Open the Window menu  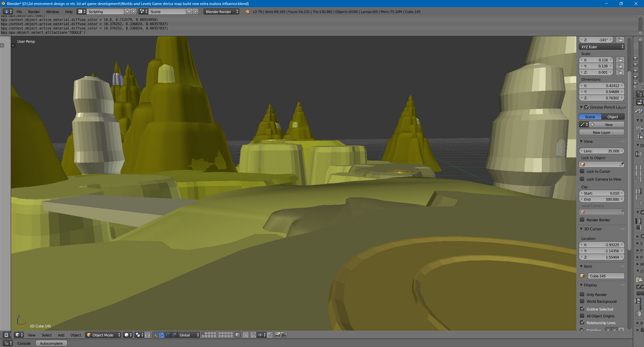point(52,11)
